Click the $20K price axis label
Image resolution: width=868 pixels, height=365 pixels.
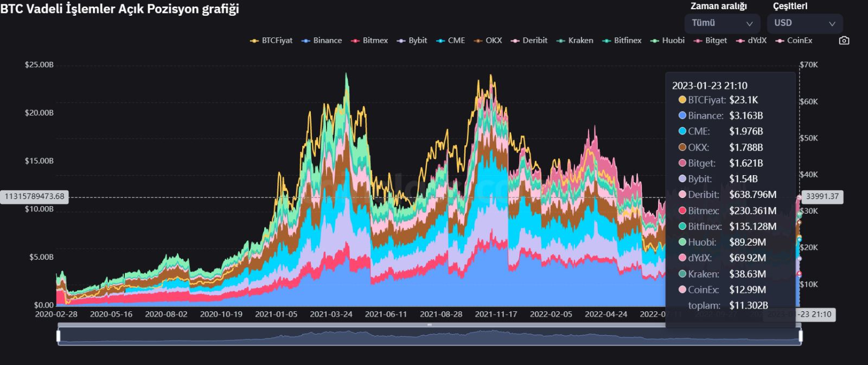pyautogui.click(x=808, y=247)
